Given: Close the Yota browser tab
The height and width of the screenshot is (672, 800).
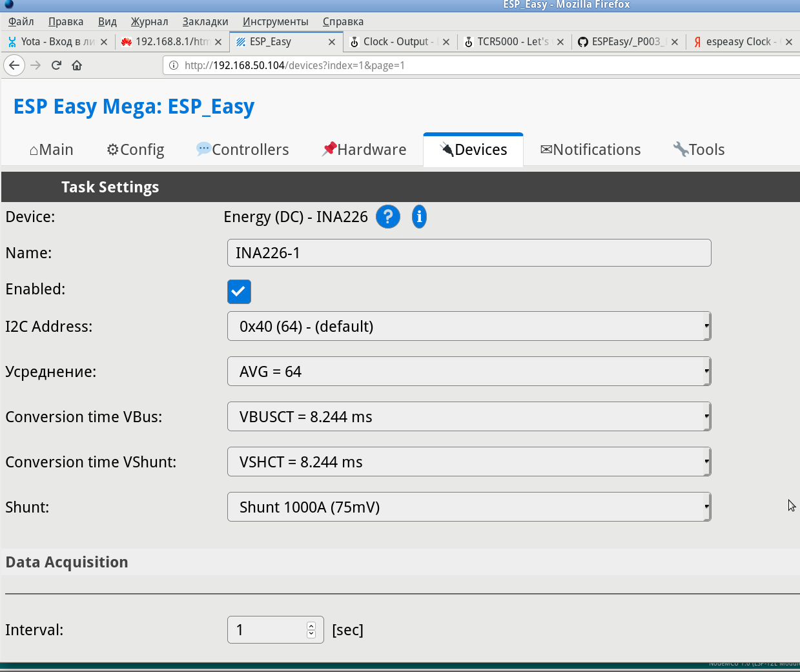Looking at the screenshot, I should (104, 42).
